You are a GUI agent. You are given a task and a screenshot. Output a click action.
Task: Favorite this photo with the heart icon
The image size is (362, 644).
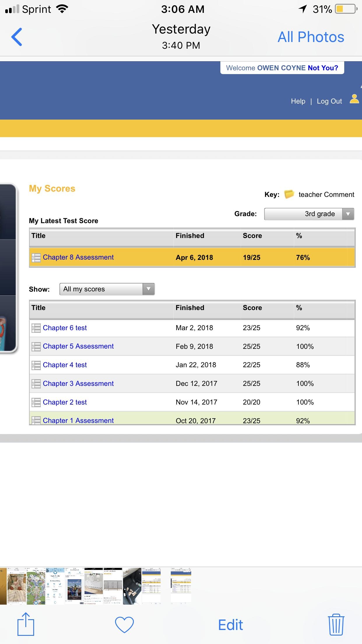coord(124,625)
